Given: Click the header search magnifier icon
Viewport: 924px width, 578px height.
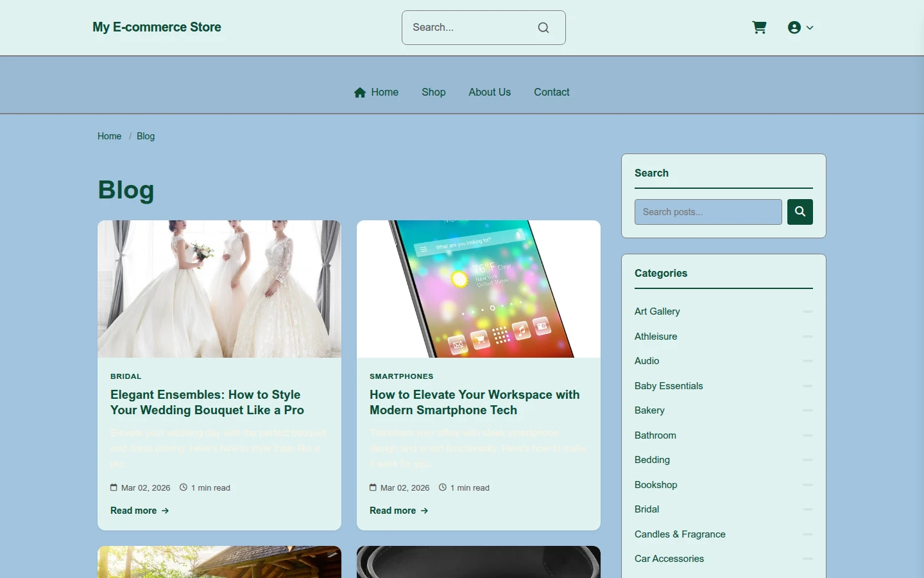Looking at the screenshot, I should tap(543, 28).
